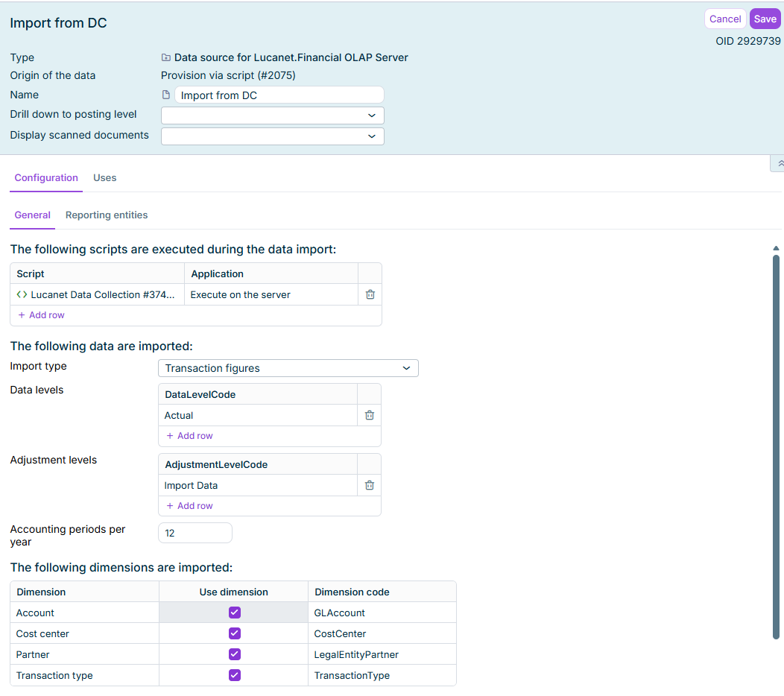Click the DataLevelCode column header
Screen dimensions: 784x696
click(x=258, y=394)
